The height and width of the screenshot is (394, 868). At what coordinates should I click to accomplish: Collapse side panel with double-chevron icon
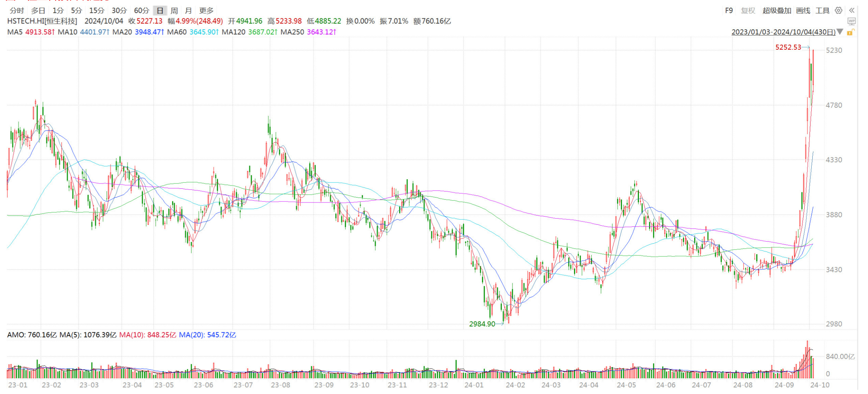pyautogui.click(x=852, y=11)
